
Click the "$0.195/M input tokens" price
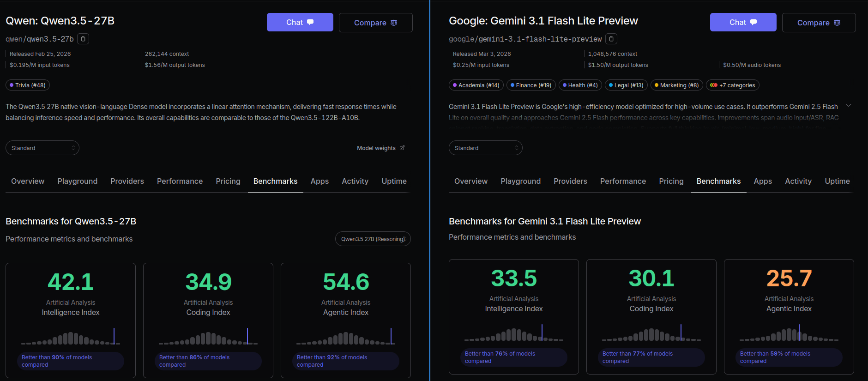click(40, 65)
